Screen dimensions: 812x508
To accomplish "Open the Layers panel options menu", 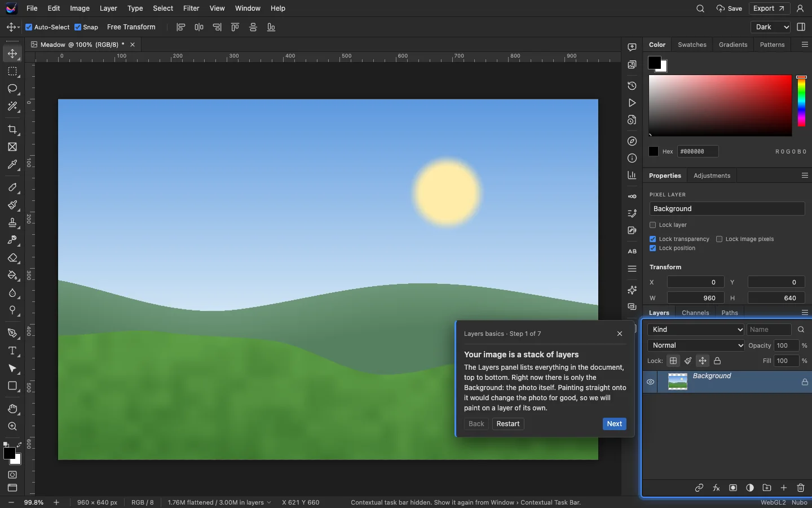I will tap(805, 312).
